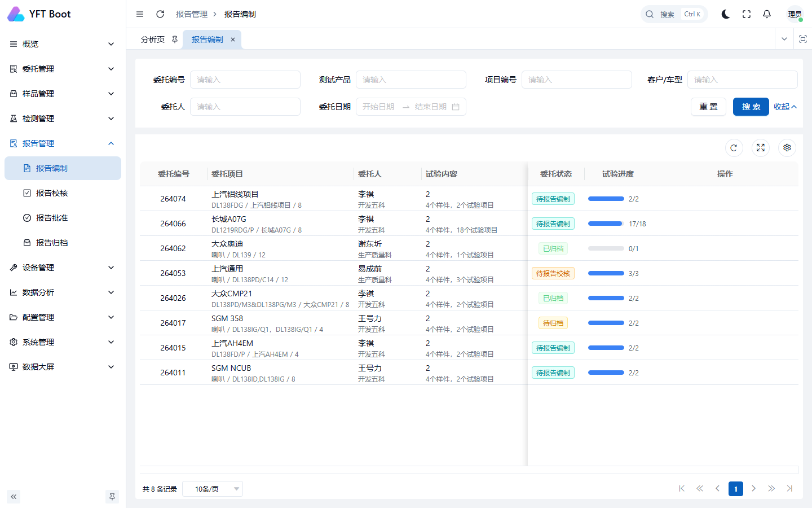Open 报告归档 in the sidebar
812x508 pixels.
click(63, 243)
